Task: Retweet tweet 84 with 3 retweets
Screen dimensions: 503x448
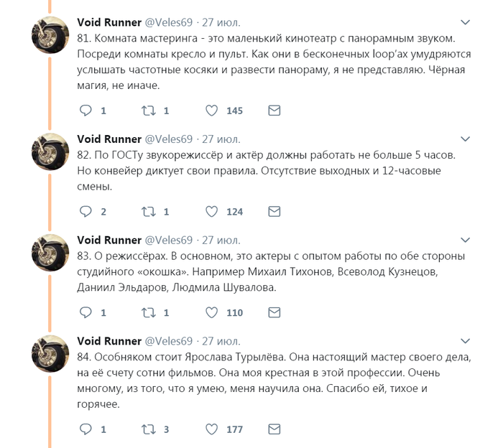Action: [149, 429]
